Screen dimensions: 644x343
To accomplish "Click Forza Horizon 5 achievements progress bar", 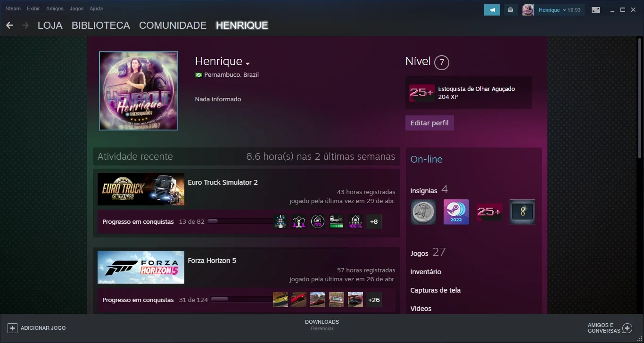I will coord(241,300).
